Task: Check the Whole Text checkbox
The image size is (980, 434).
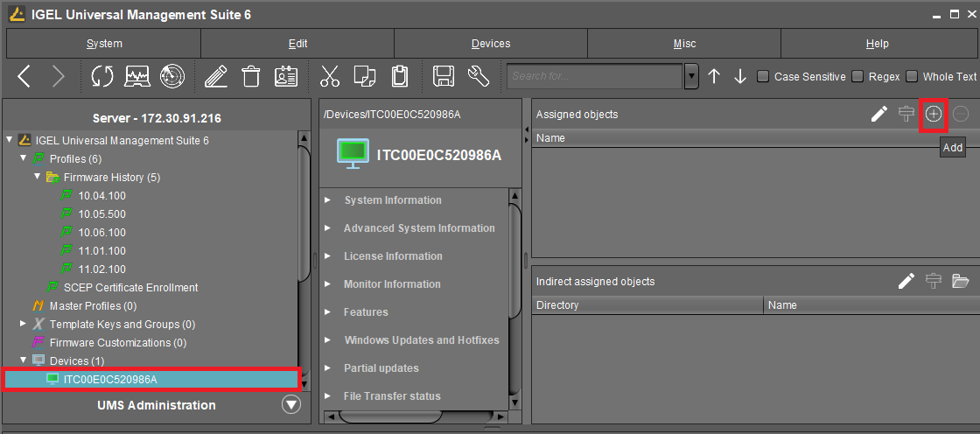Action: 912,76
